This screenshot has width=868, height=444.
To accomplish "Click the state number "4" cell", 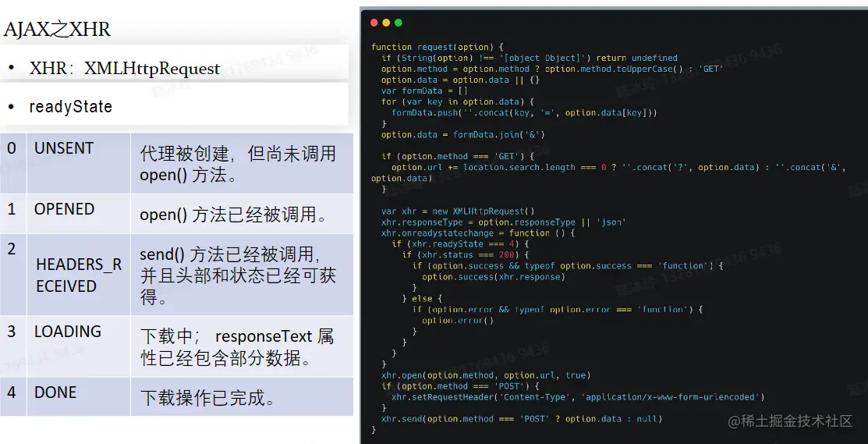I will click(12, 396).
